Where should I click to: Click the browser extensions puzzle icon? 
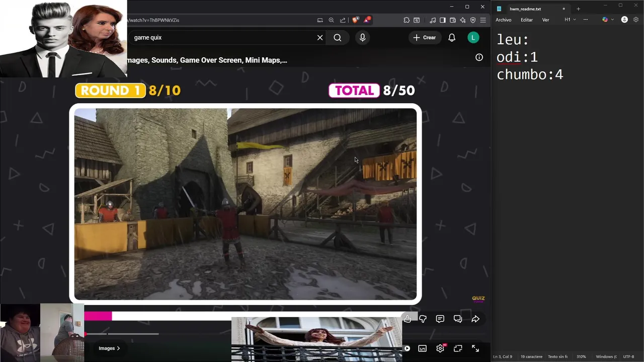tap(407, 20)
